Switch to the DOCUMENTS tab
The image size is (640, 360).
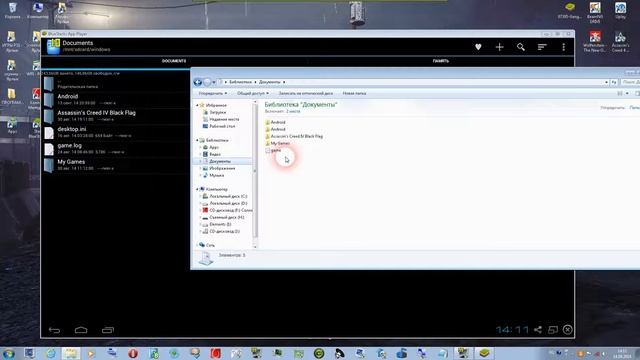tap(174, 61)
